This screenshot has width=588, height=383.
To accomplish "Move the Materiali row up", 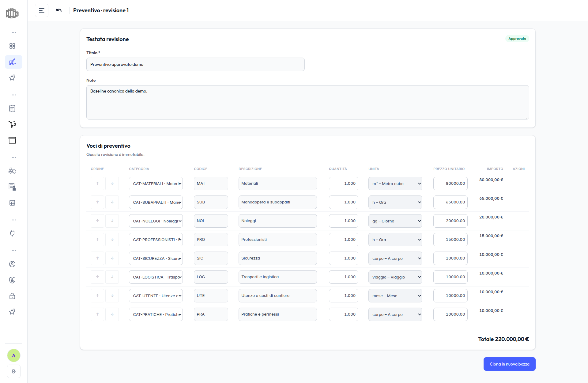I will (x=97, y=184).
